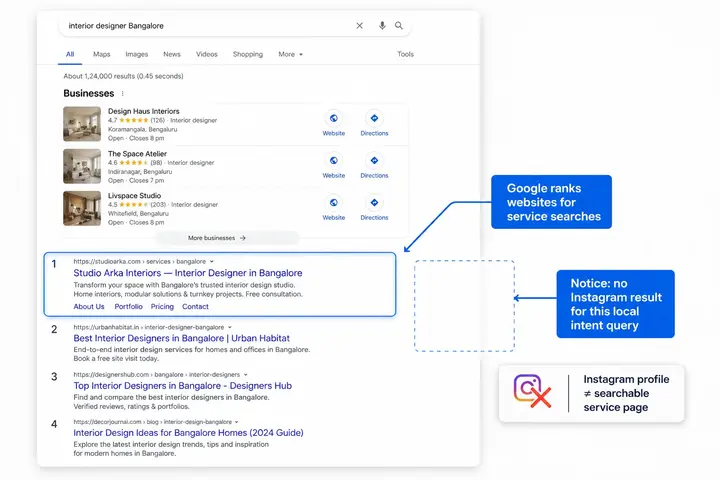
Task: Click 'Whitefield, Bengaluru' address text
Action: click(x=138, y=214)
